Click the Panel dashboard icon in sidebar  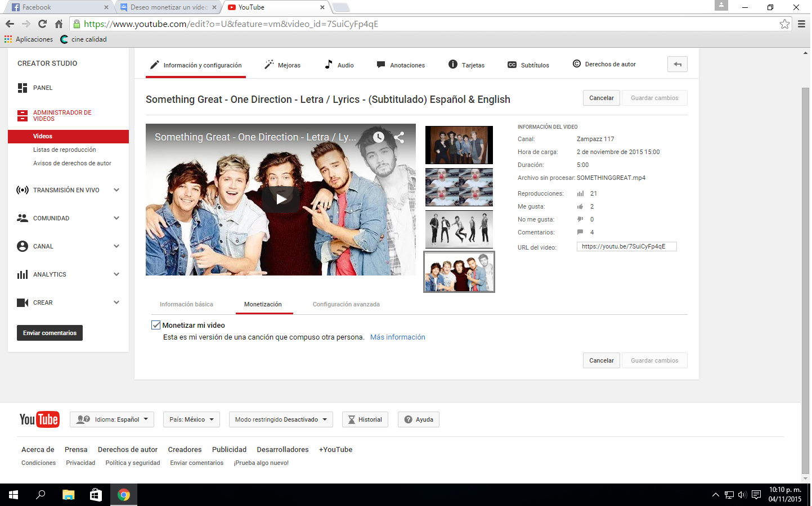click(23, 88)
